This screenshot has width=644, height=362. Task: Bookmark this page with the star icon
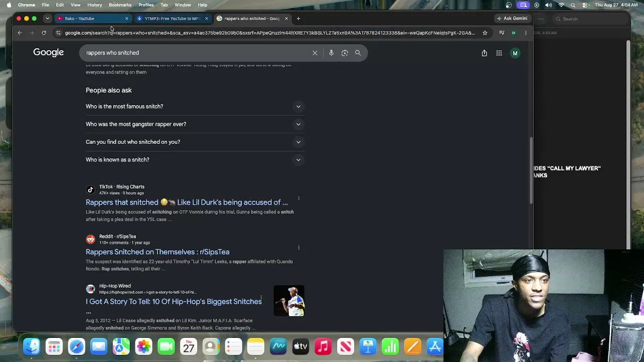pos(485,33)
